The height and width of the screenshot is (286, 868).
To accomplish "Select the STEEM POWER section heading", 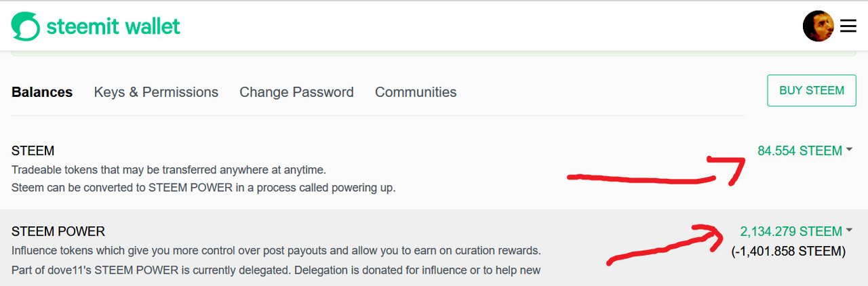I will tap(58, 231).
